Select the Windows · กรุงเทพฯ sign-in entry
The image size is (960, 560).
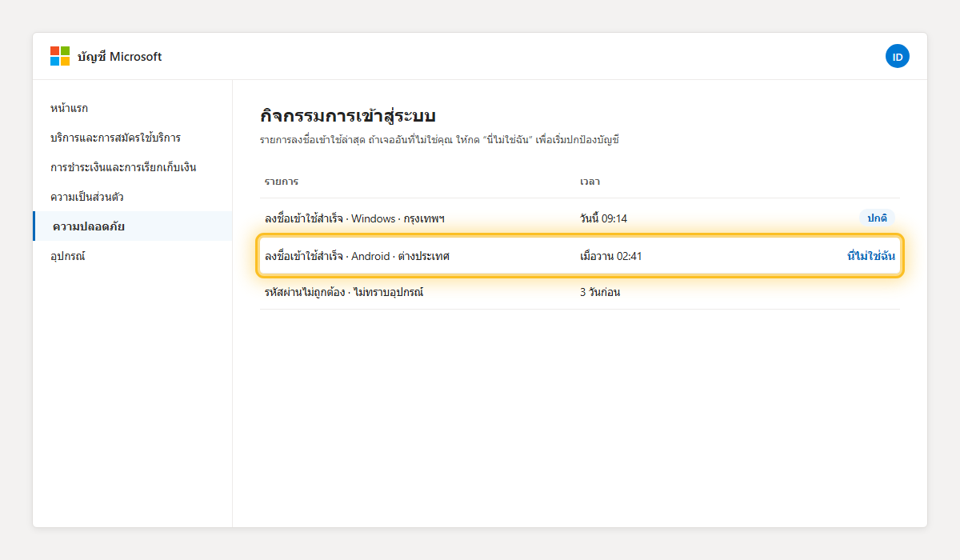[580, 218]
